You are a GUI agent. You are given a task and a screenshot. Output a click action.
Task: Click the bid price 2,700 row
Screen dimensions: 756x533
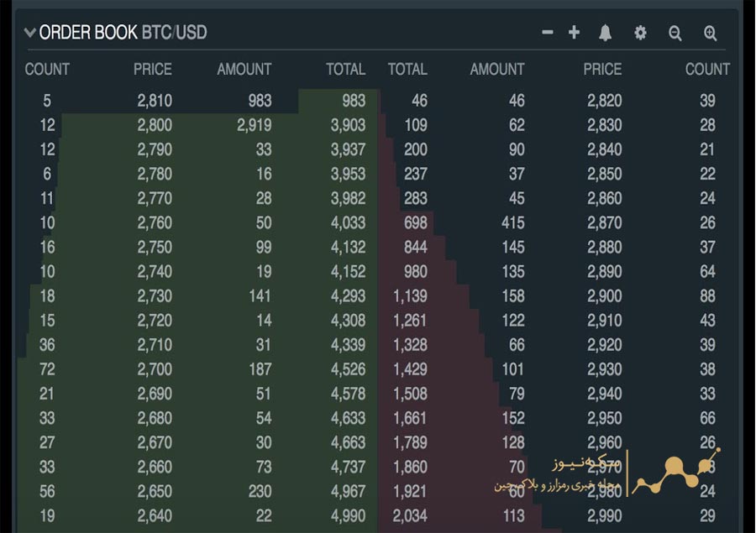155,369
